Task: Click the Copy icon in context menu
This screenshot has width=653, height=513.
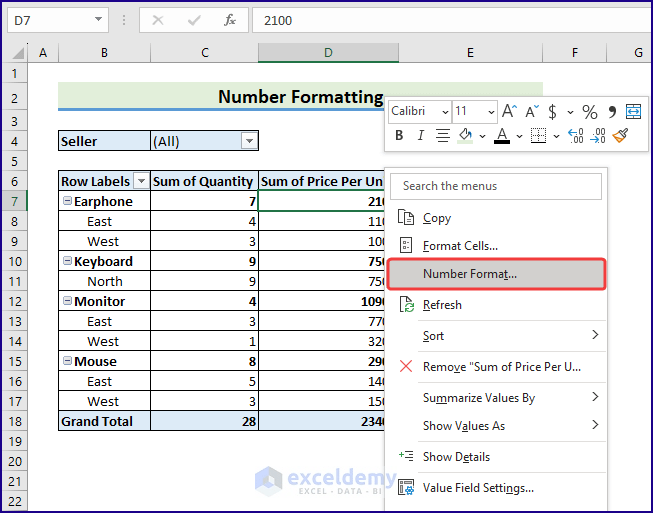Action: (406, 218)
